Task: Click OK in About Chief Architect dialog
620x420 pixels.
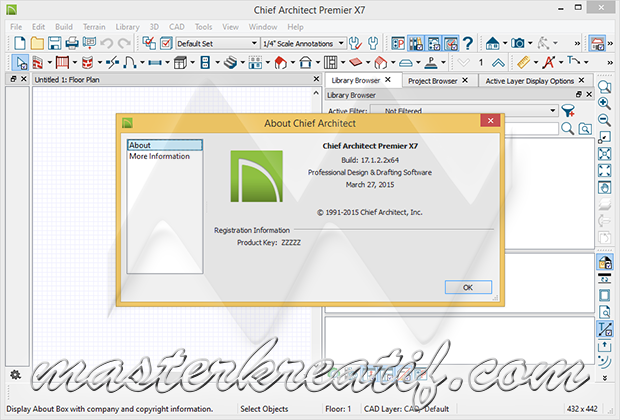Action: click(x=468, y=288)
